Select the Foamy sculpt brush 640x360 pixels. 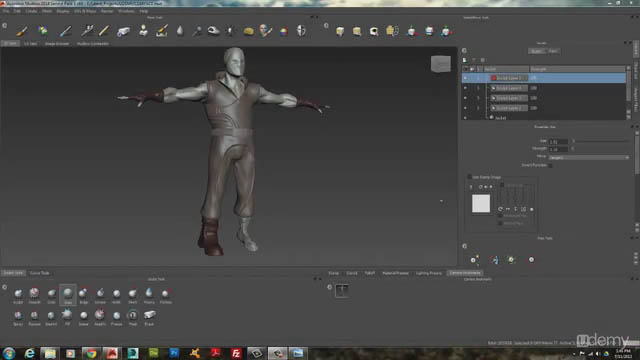[149, 295]
